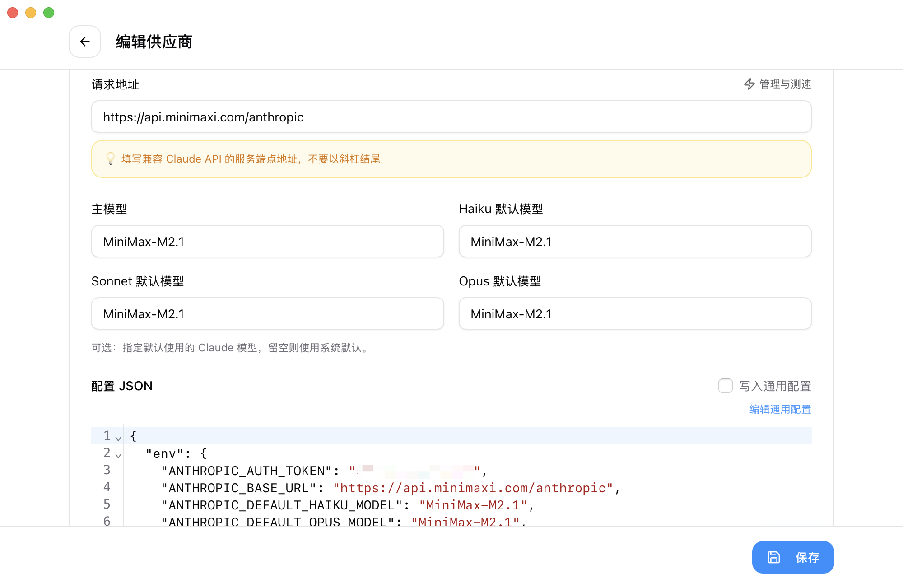Click the floppy disk save icon
Image resolution: width=903 pixels, height=588 pixels.
773,557
